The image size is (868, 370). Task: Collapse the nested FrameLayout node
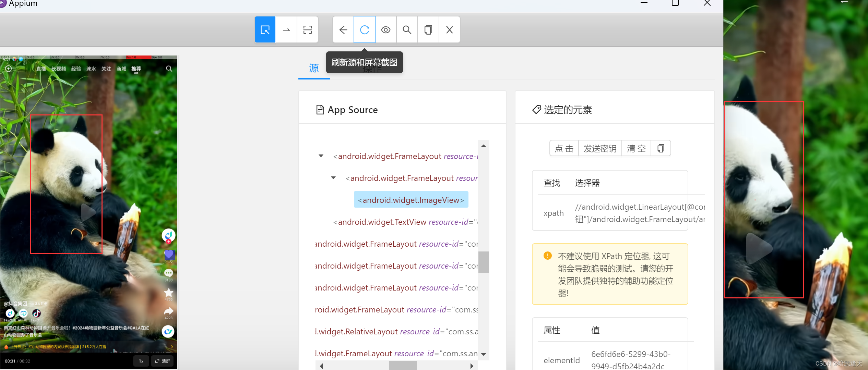(x=333, y=178)
